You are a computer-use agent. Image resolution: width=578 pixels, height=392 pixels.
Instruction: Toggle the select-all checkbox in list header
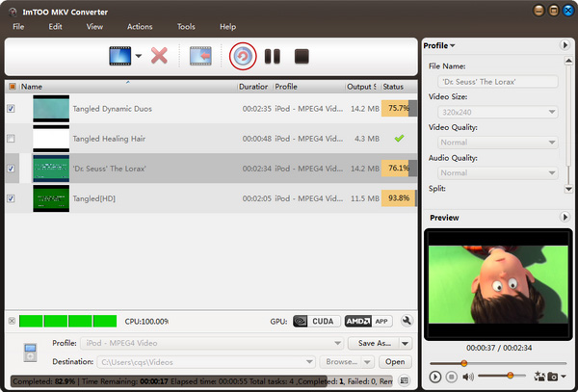[13, 87]
